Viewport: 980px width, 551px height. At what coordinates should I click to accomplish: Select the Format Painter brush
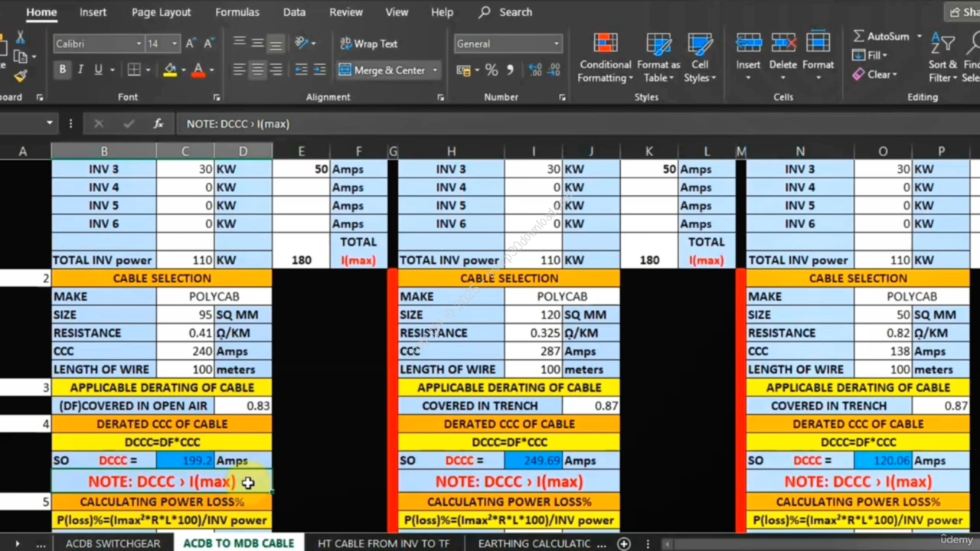coord(21,75)
